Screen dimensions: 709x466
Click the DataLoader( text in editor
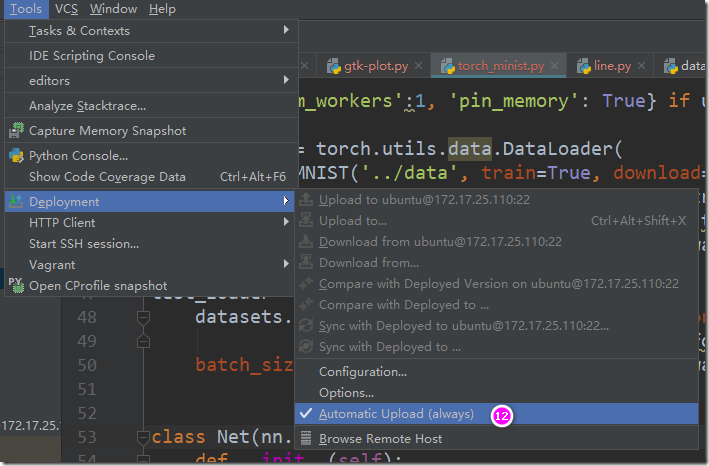(562, 149)
